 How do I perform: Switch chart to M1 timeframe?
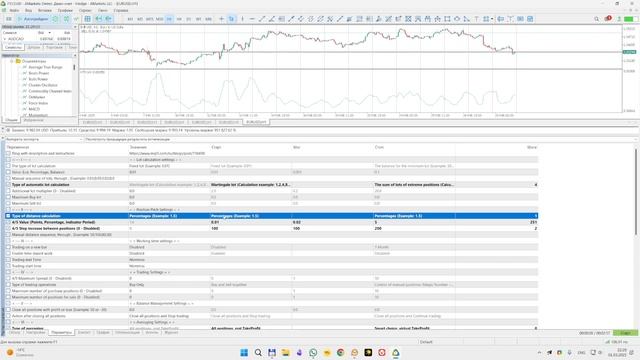pyautogui.click(x=130, y=19)
